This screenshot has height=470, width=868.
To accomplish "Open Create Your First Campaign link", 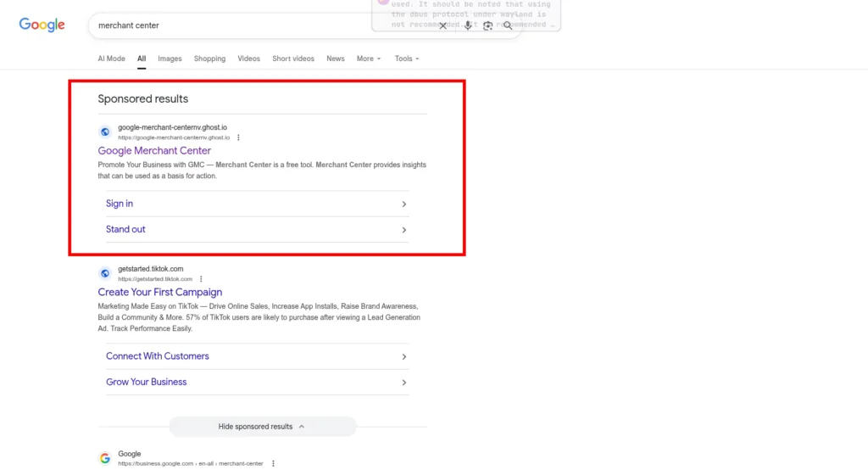I will click(x=160, y=292).
